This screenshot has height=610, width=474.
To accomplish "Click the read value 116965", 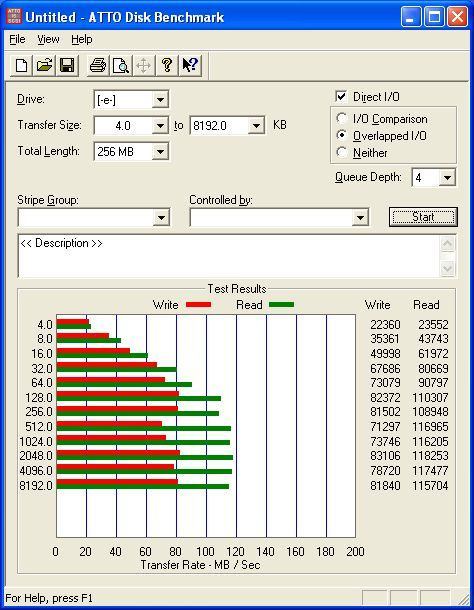I will [430, 426].
